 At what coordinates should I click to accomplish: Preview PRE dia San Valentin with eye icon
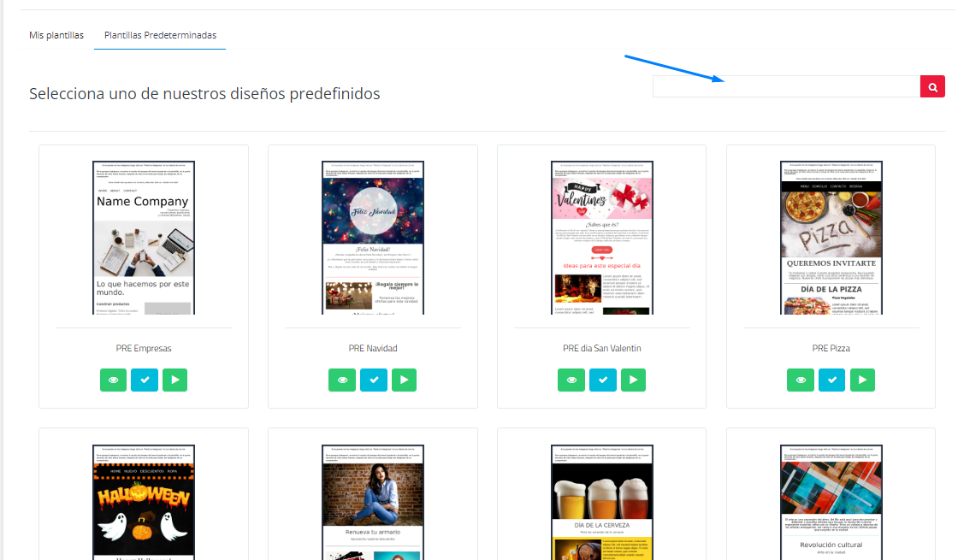[571, 380]
